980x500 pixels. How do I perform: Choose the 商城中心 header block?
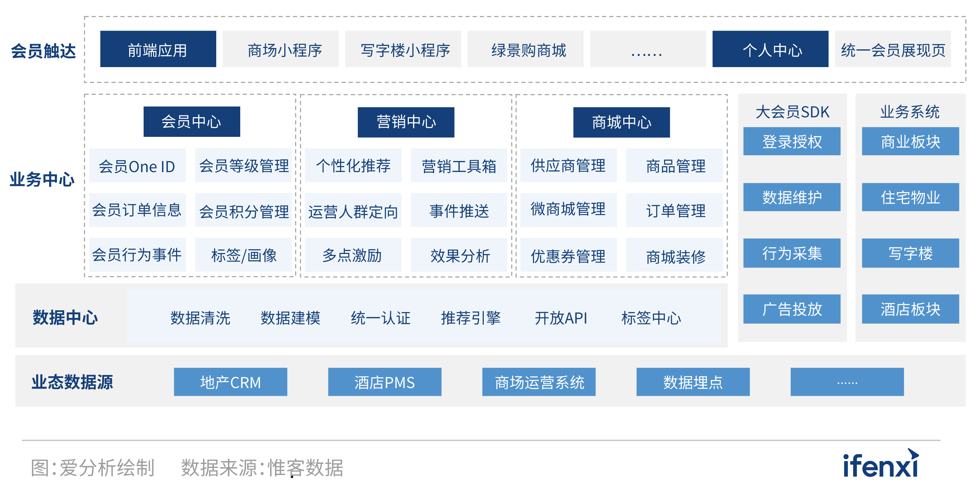[621, 122]
